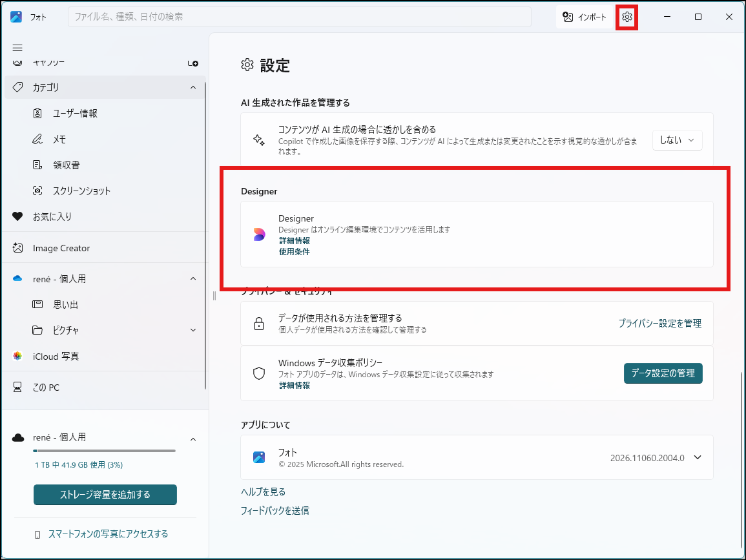Click the tag icon beside カテゴリ
746x560 pixels.
click(17, 88)
